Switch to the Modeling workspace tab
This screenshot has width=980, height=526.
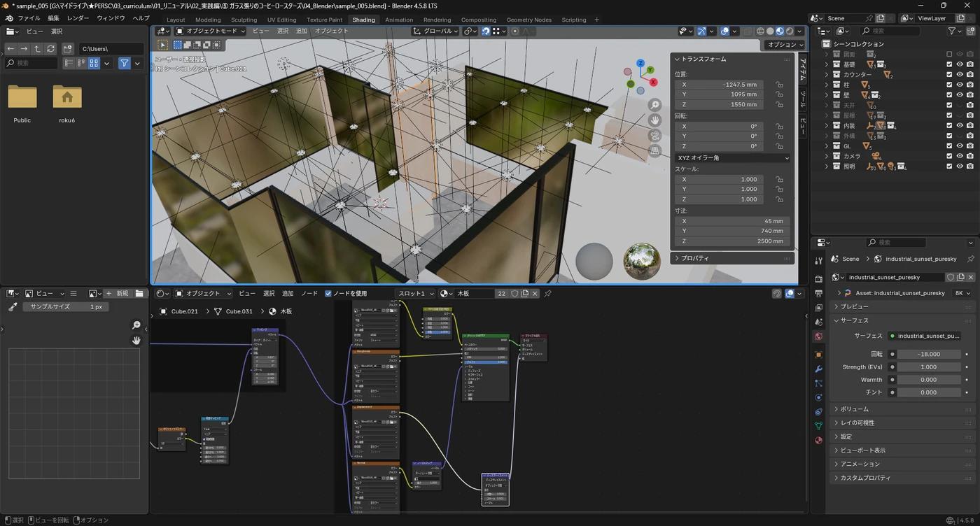pos(208,20)
